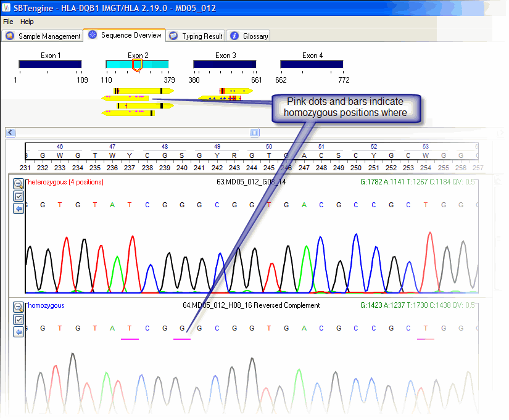This screenshot has height=420, width=509.
Task: Click codon number 52 in the reference header
Action: tap(374, 146)
